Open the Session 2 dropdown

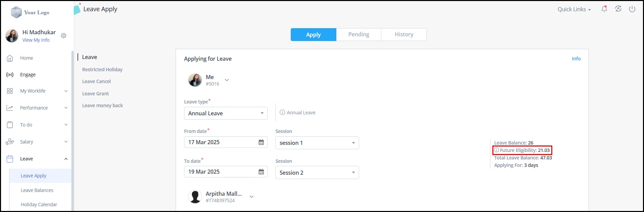pos(317,173)
